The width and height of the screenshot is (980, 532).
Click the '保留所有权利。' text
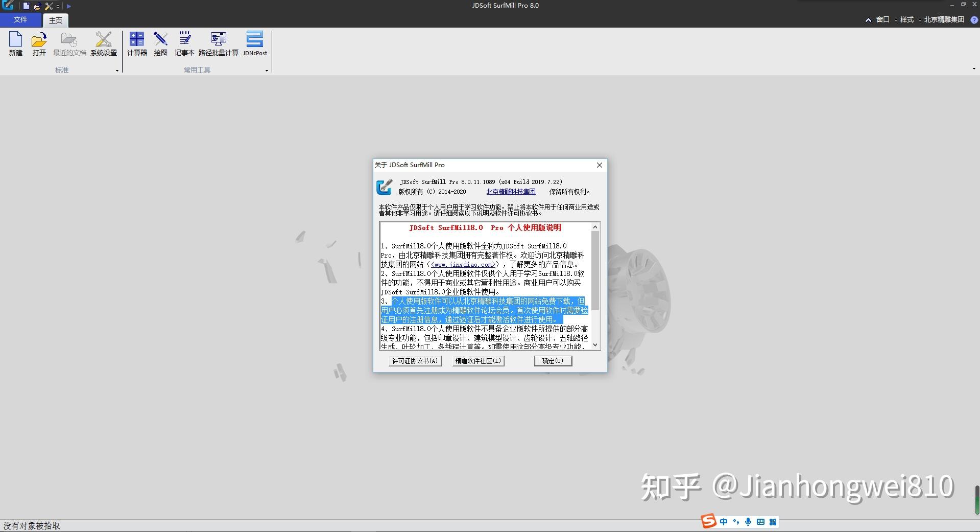[x=570, y=192]
